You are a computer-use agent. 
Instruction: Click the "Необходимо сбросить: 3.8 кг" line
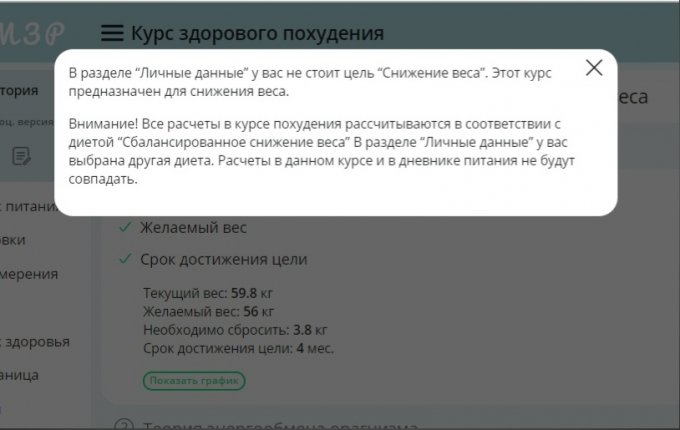(235, 330)
